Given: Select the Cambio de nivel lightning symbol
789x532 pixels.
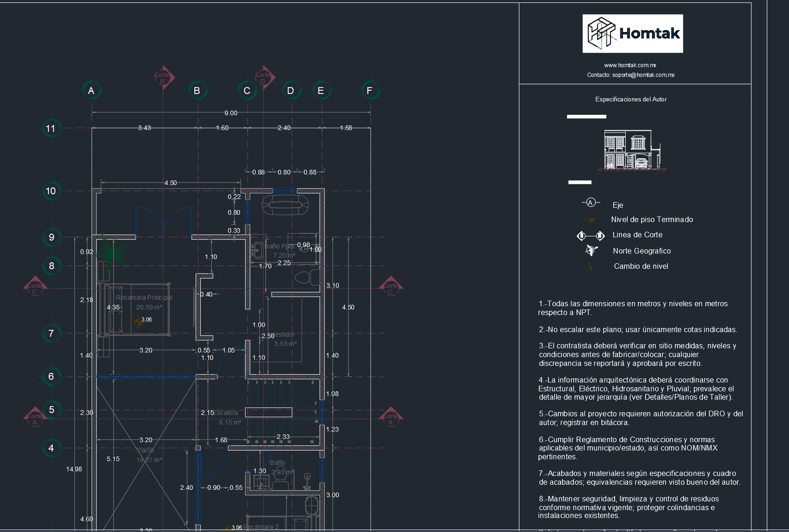Looking at the screenshot, I should point(590,266).
